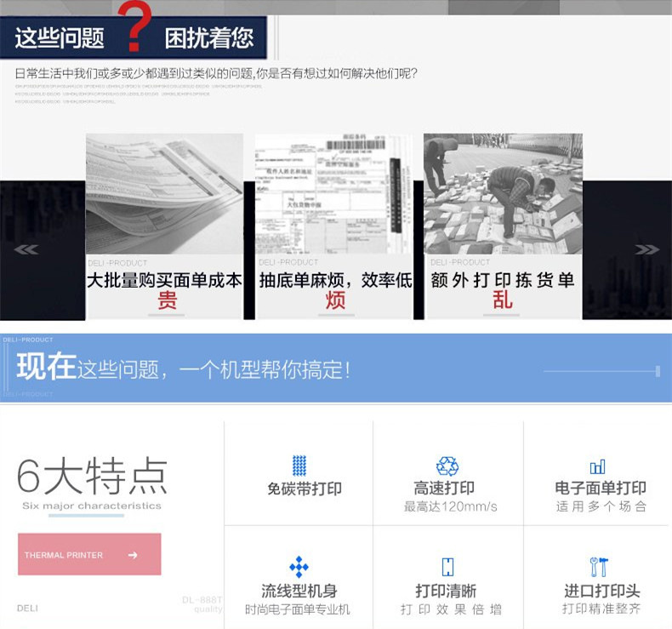
Task: Click the 电子面单打印 feature label
Action: (601, 488)
